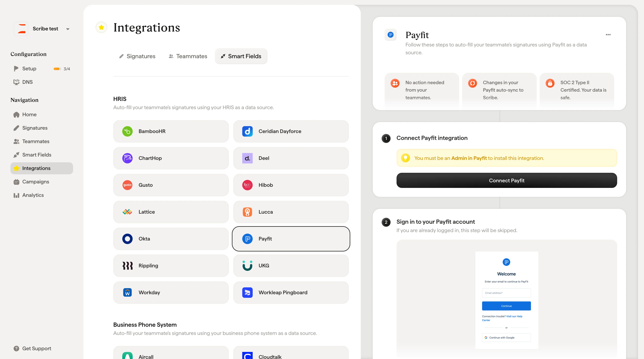Click the Payfit logo in detail panel

[x=391, y=35]
